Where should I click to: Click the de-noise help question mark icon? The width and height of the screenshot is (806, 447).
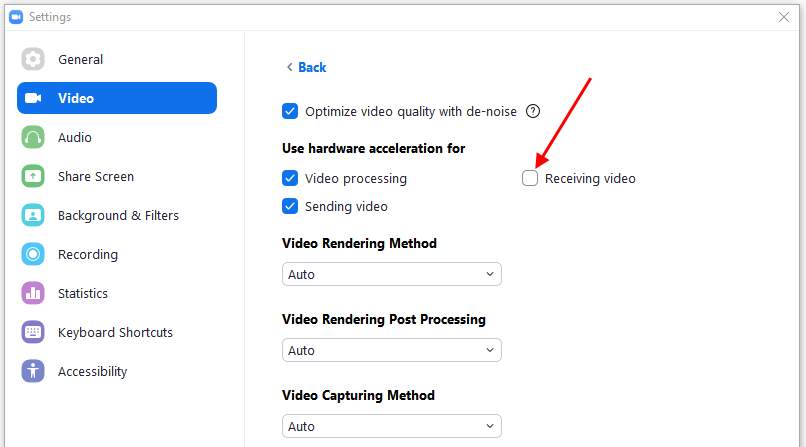pos(533,111)
